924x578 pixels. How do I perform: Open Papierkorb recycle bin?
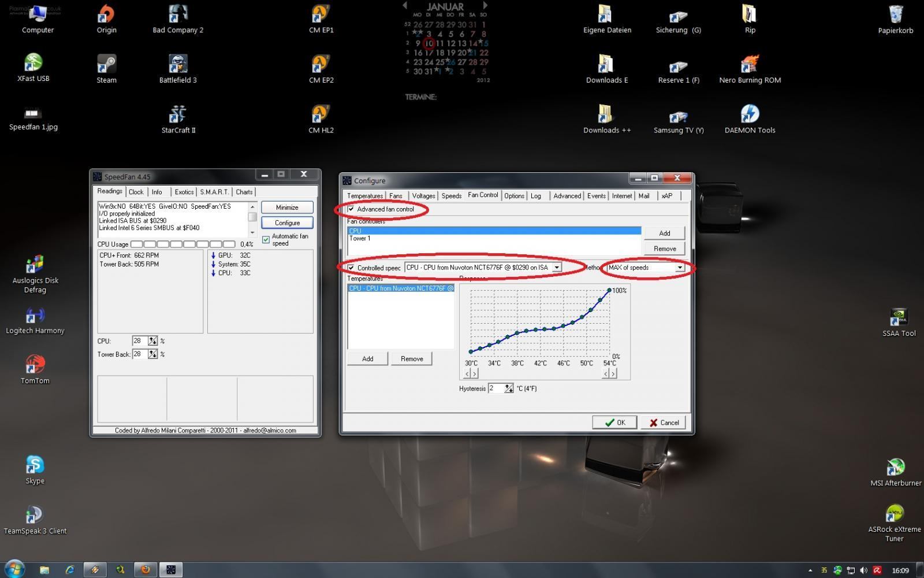click(x=896, y=18)
